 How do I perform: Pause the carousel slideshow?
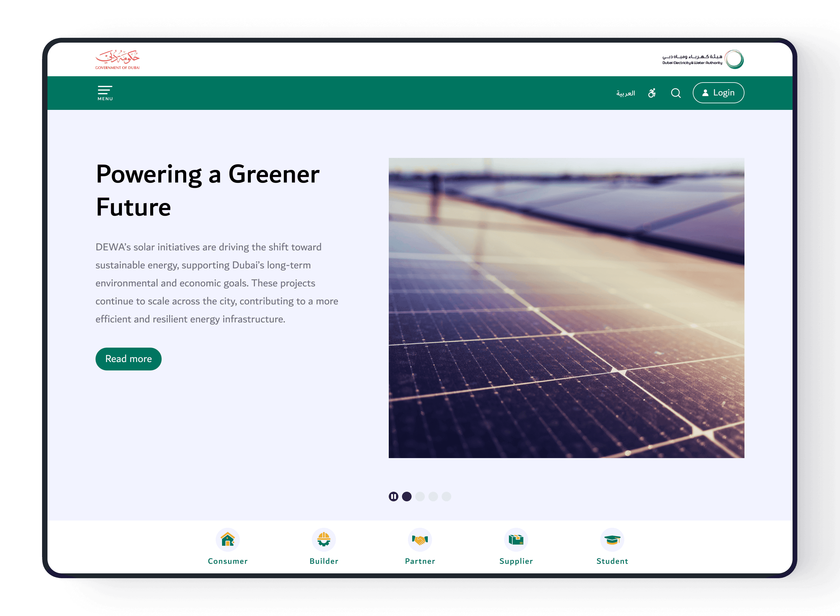(393, 496)
